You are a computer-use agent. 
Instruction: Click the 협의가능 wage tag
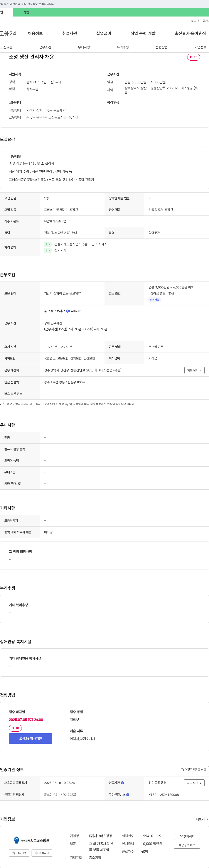point(154,300)
